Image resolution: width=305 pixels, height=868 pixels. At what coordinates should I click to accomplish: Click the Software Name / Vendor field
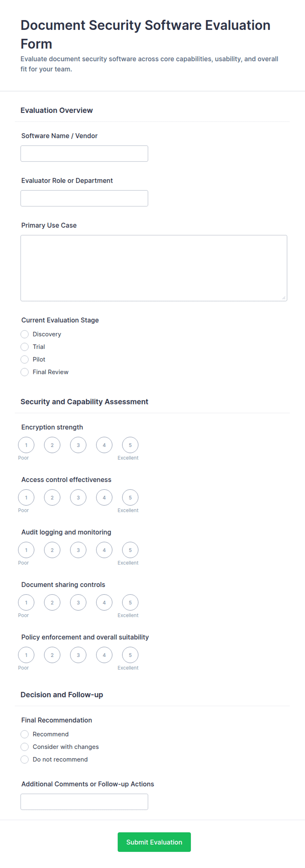[84, 153]
